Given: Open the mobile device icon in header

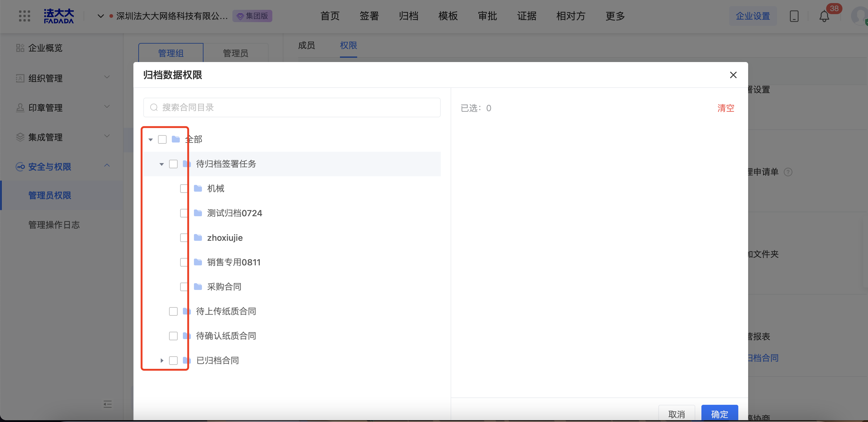Looking at the screenshot, I should point(794,16).
